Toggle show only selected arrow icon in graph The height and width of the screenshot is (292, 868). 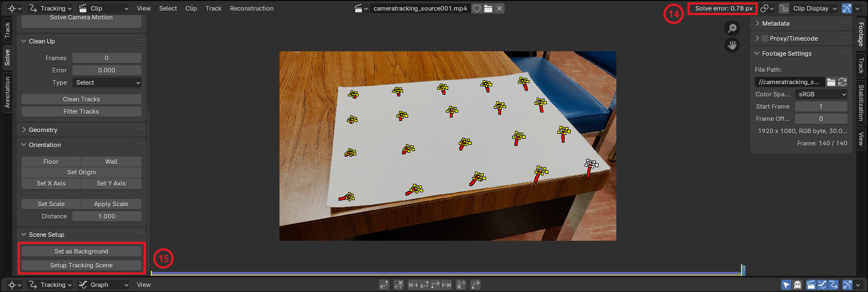pos(786,285)
